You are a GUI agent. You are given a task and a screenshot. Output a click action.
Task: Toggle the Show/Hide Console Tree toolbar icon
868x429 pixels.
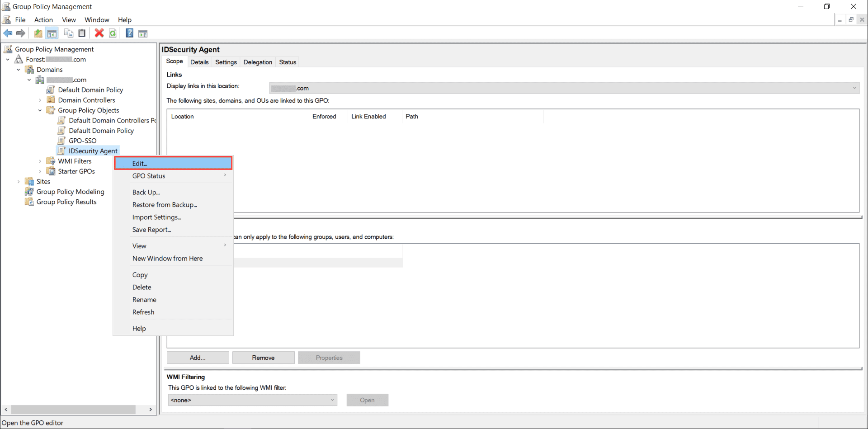tap(52, 33)
